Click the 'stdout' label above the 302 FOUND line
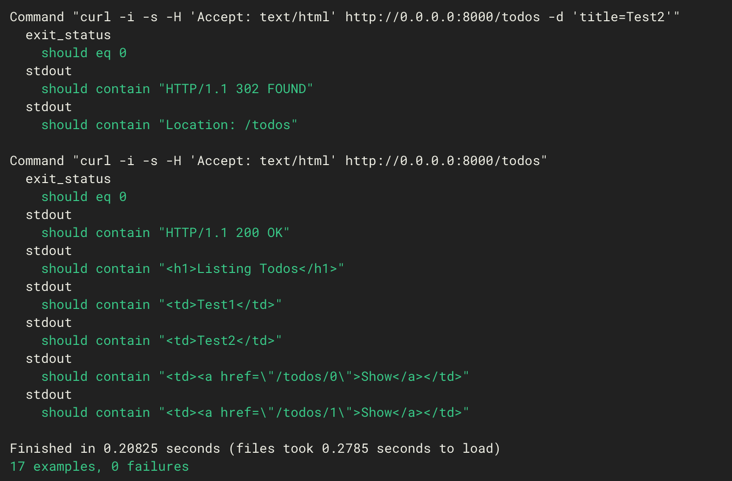This screenshot has width=732, height=481. 48,71
